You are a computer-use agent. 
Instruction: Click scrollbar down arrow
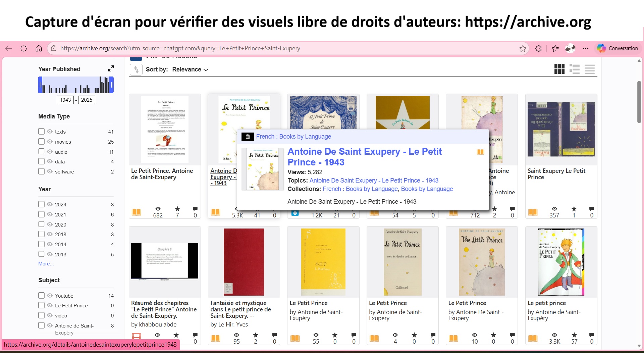[x=639, y=346]
